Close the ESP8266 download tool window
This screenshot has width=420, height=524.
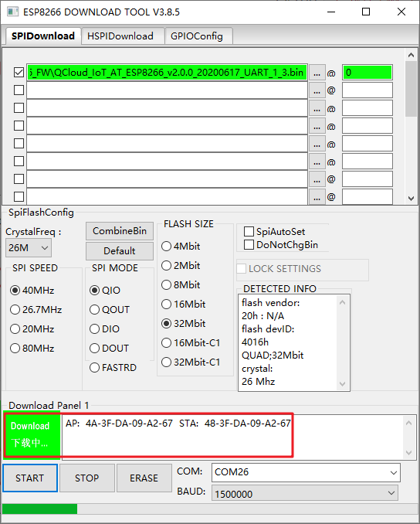tap(401, 12)
